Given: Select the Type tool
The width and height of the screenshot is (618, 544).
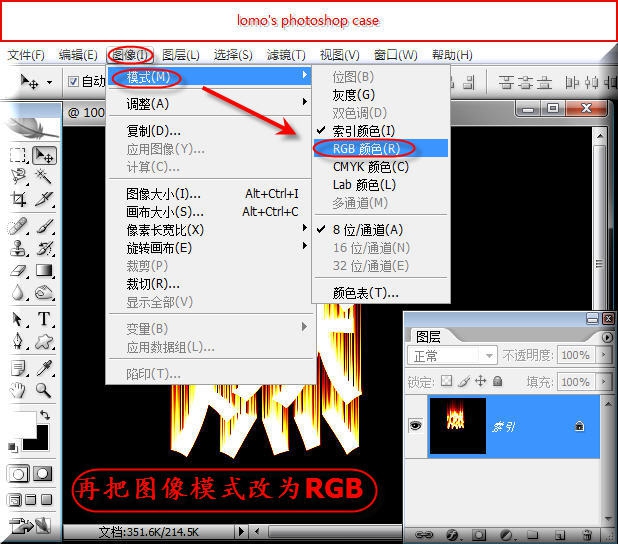Looking at the screenshot, I should (44, 319).
